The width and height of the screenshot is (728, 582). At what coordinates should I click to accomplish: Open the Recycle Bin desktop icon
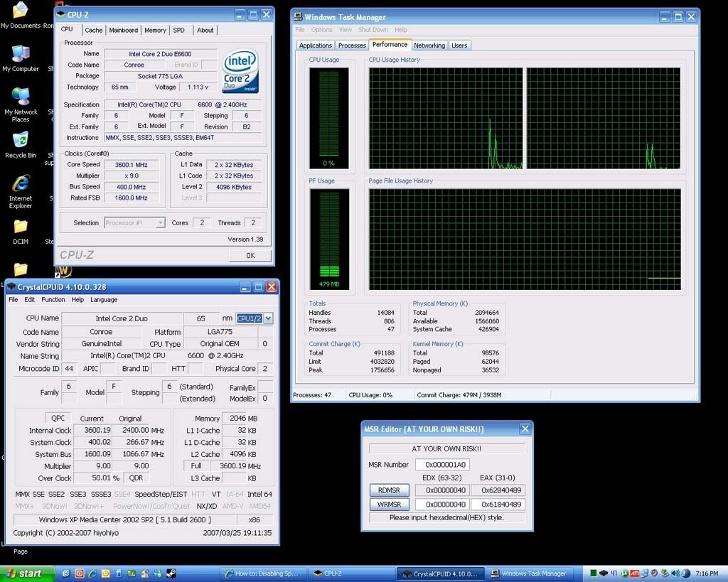pyautogui.click(x=21, y=141)
